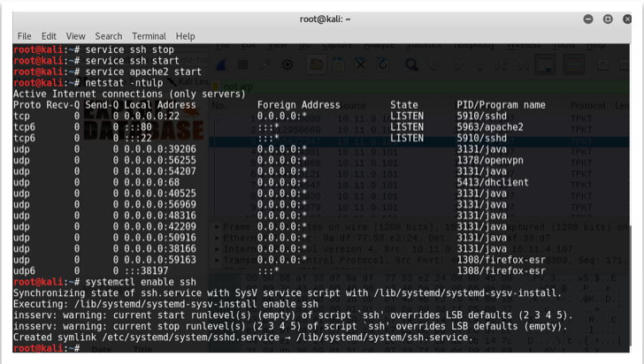Click 'netstat -ntulp' command text
Viewport: 644px width, 364px height.
click(x=124, y=83)
